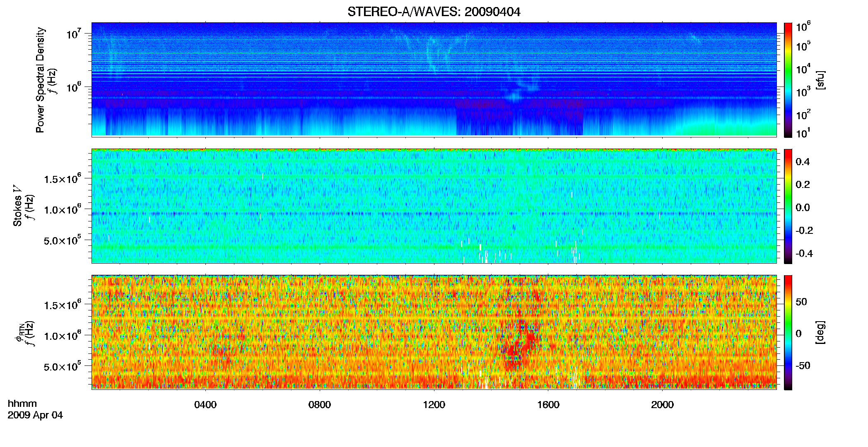This screenshot has height=447, width=868.
Task: Click the Stokes V color bar
Action: [x=788, y=206]
